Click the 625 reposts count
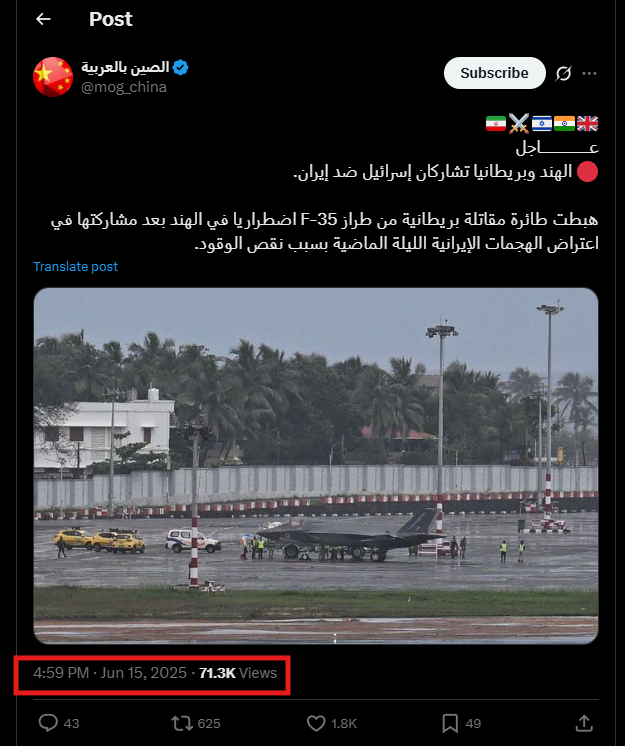 209,724
